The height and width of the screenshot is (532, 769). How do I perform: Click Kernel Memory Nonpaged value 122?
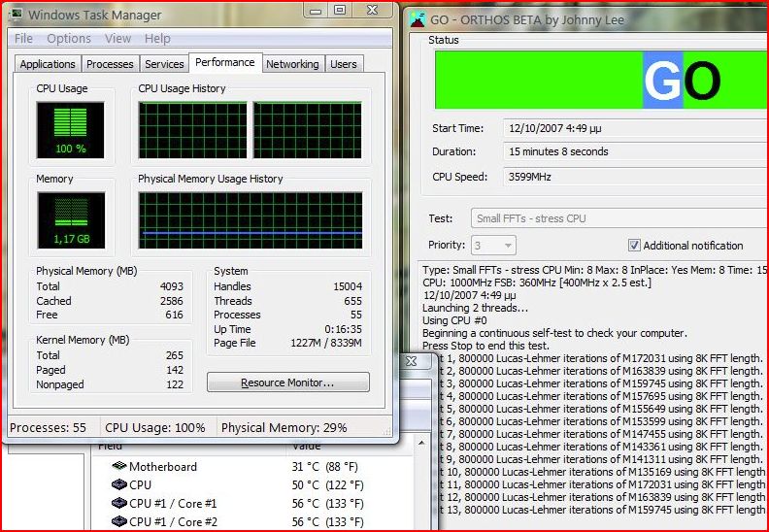coord(175,384)
